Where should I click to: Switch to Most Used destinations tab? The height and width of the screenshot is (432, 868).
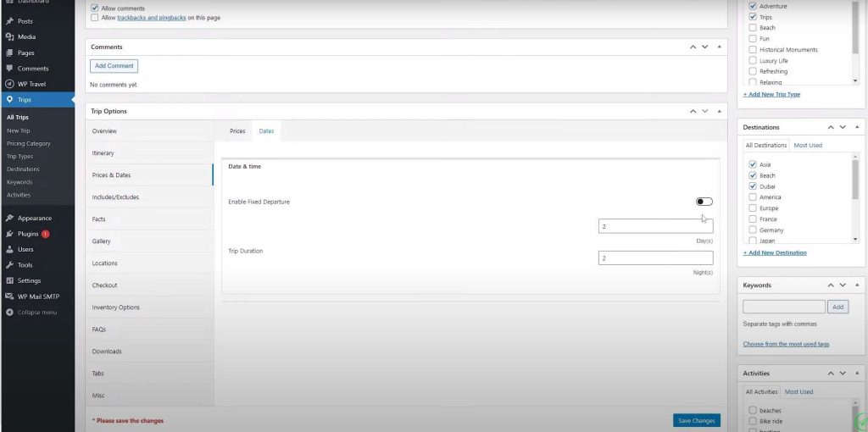[x=808, y=145]
